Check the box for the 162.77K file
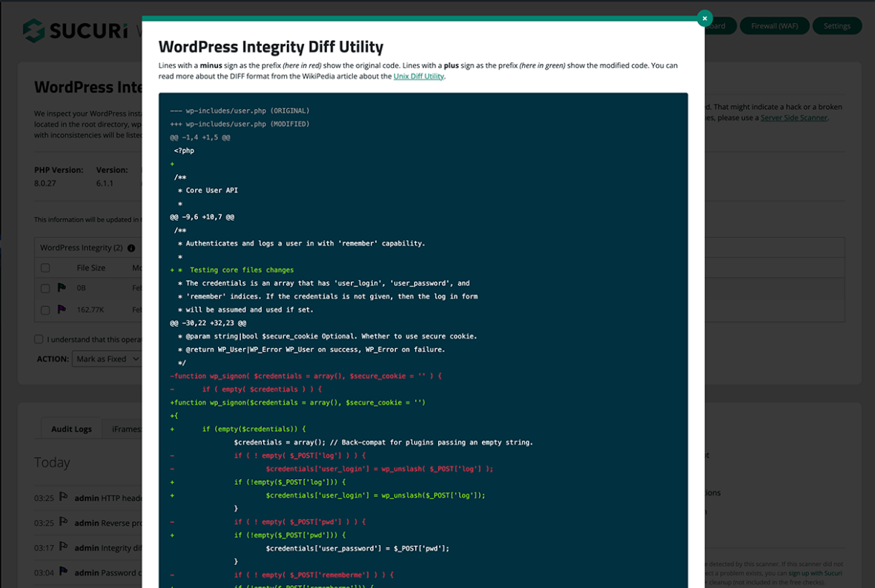This screenshot has height=588, width=875. pyautogui.click(x=45, y=310)
